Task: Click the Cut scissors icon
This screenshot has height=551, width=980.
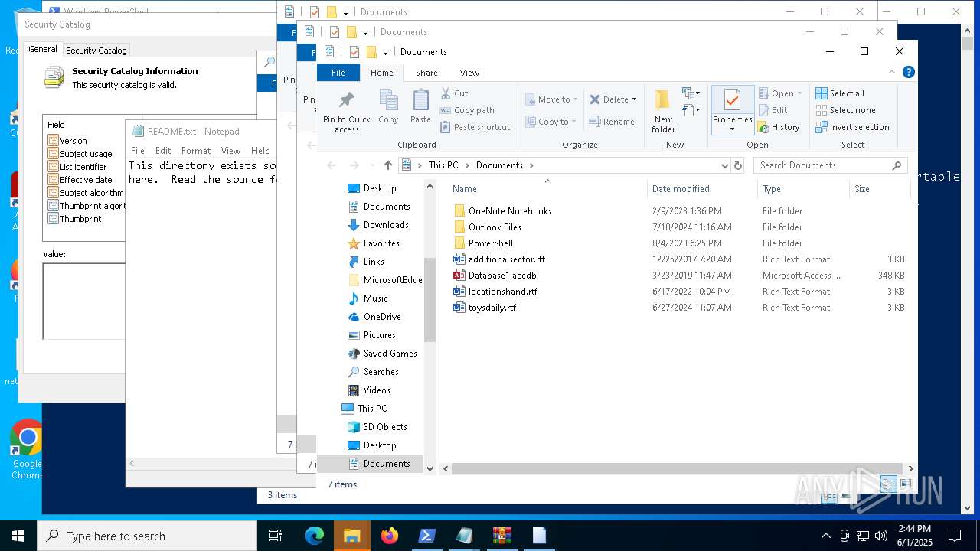Action: tap(446, 93)
